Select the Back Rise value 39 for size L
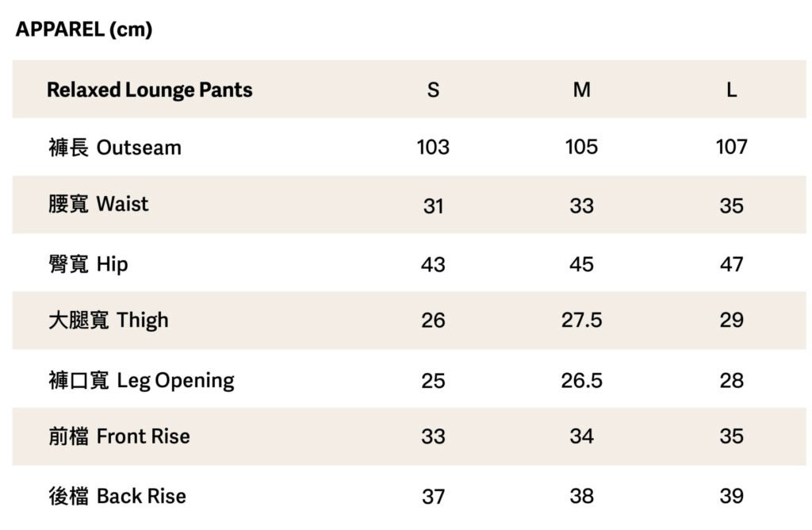This screenshot has width=812, height=530. (x=731, y=497)
